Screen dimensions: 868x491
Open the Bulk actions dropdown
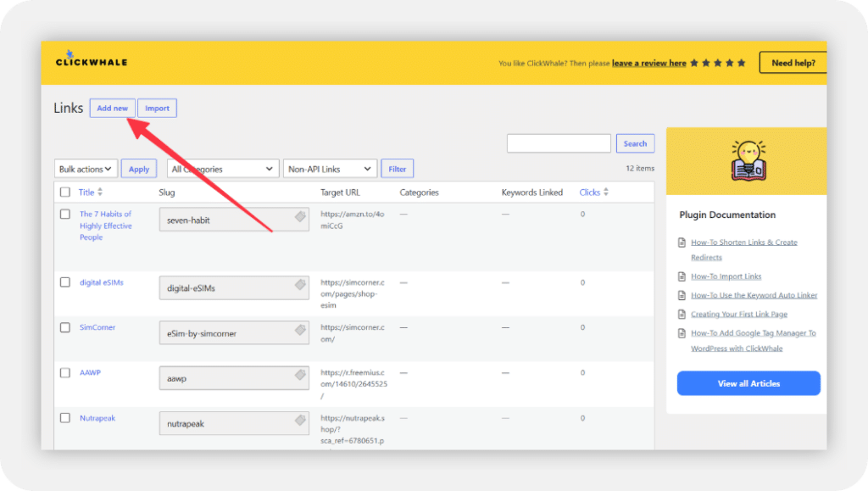click(86, 169)
